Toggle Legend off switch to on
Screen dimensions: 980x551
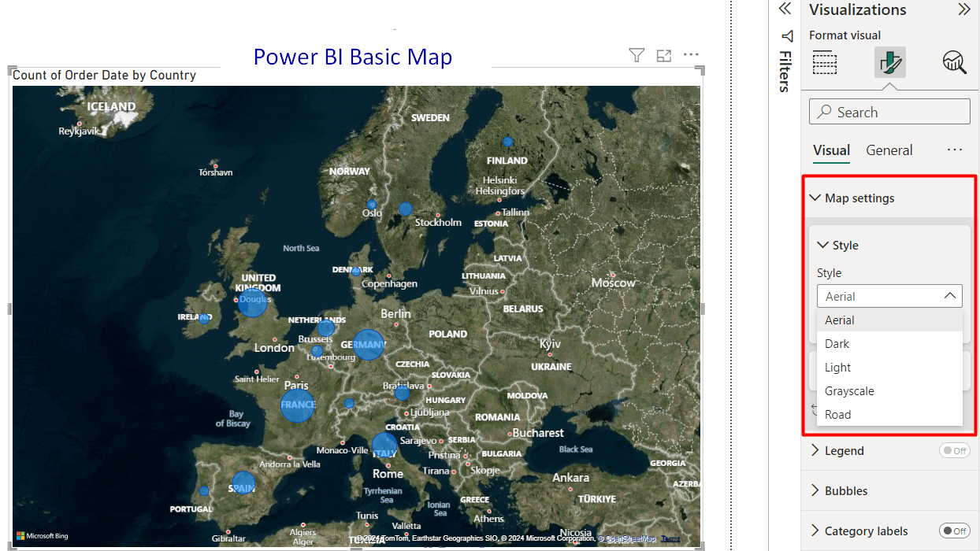click(x=955, y=450)
